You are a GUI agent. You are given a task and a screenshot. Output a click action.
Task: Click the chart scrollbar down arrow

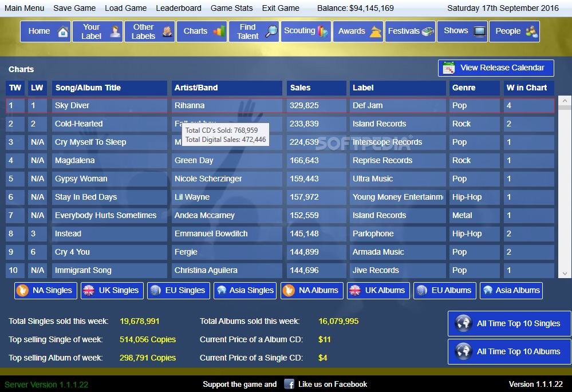pyautogui.click(x=565, y=273)
